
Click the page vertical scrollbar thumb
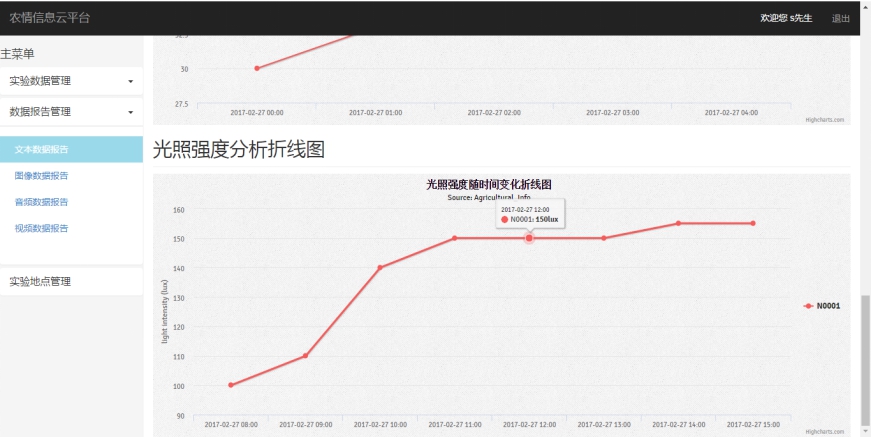click(866, 360)
